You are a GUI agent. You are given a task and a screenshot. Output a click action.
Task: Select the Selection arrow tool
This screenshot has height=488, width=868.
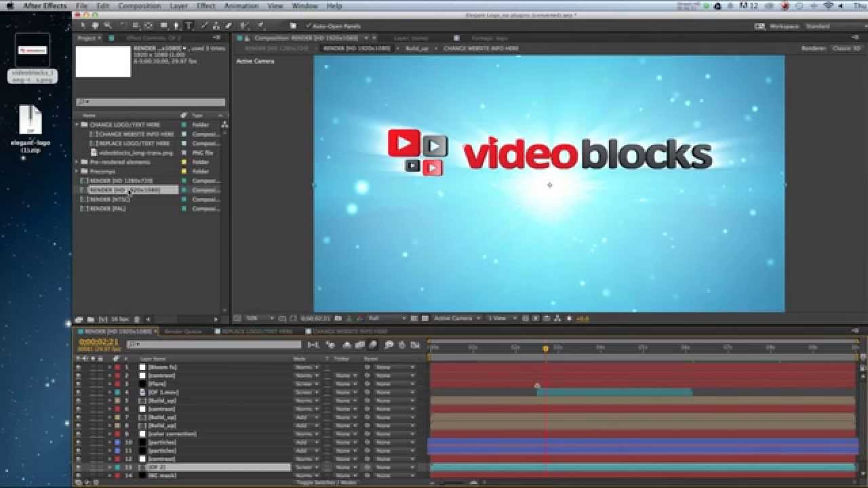coord(83,26)
